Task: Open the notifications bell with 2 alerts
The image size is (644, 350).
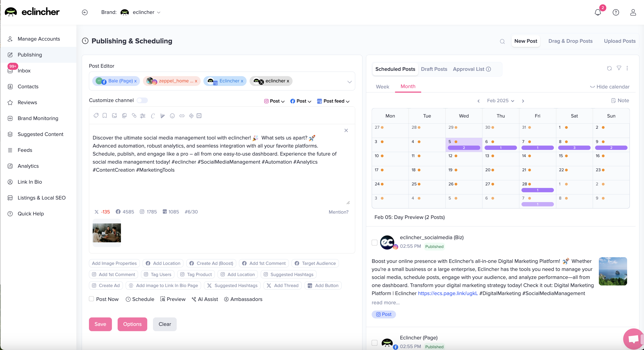Action: 598,12
